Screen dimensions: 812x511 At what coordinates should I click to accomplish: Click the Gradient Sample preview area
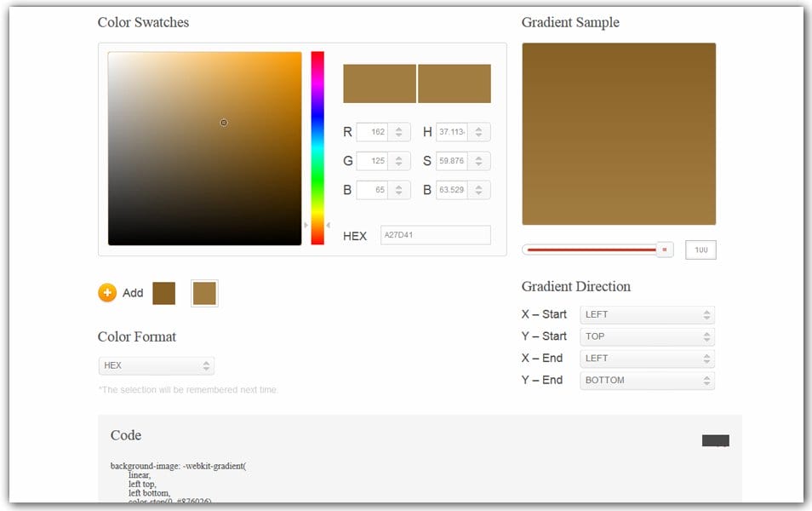tap(619, 133)
